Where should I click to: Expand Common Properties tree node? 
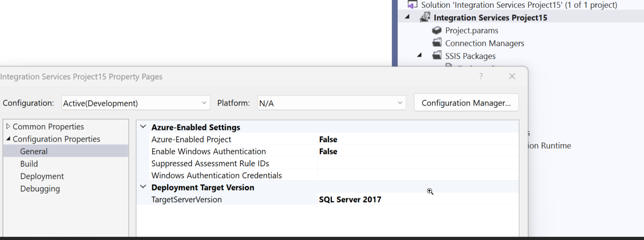[x=8, y=126]
